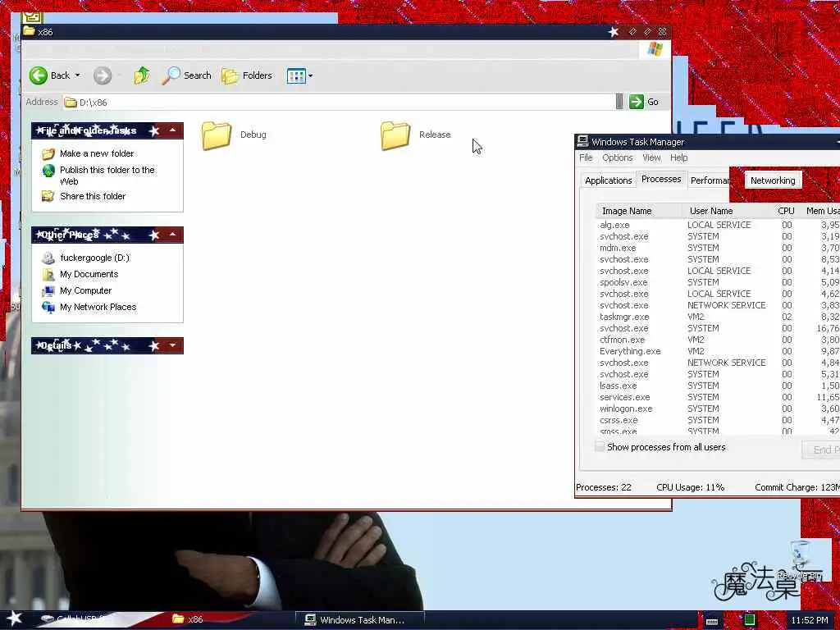The image size is (840, 630).
Task: Switch to the Performance tab
Action: point(710,180)
